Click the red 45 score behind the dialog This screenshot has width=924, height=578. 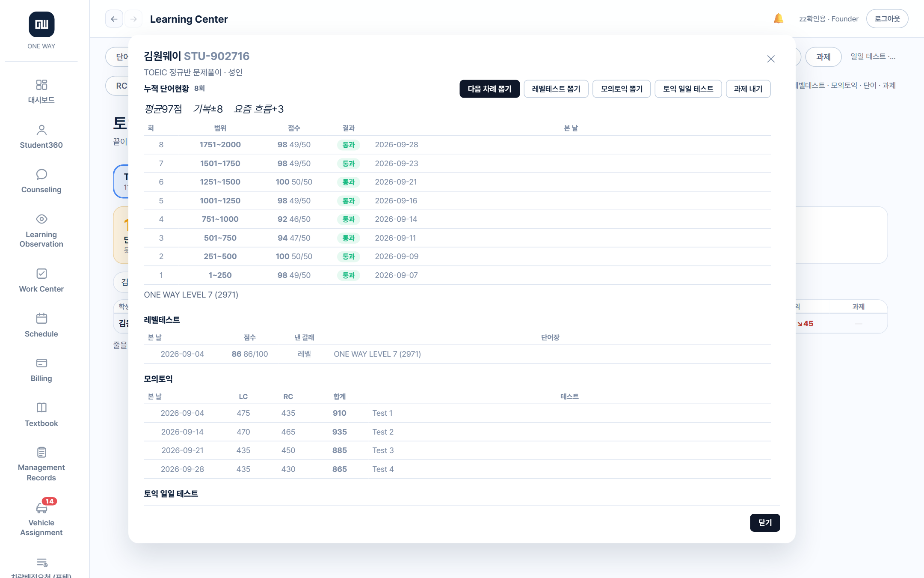tap(805, 324)
